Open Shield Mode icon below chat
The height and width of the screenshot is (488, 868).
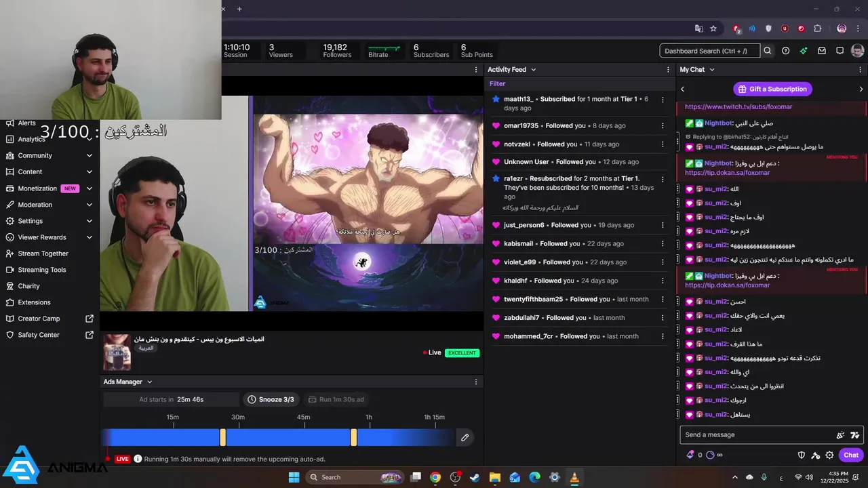tap(802, 455)
